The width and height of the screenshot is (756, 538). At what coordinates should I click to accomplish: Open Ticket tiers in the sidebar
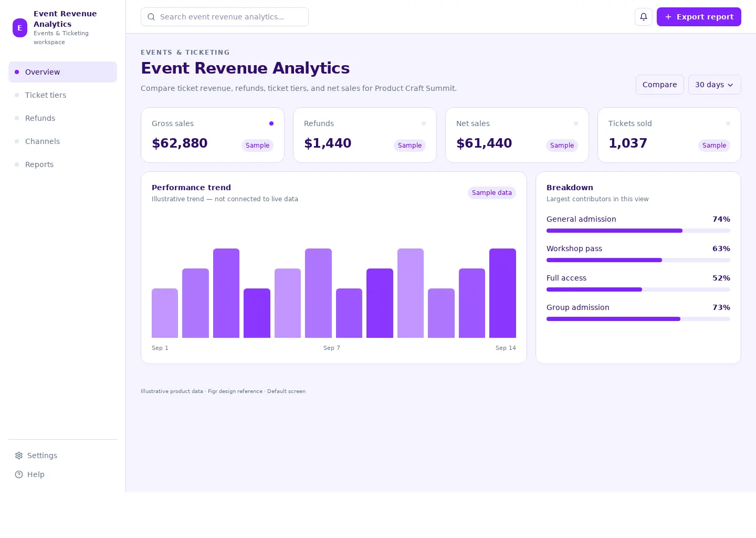(62, 95)
